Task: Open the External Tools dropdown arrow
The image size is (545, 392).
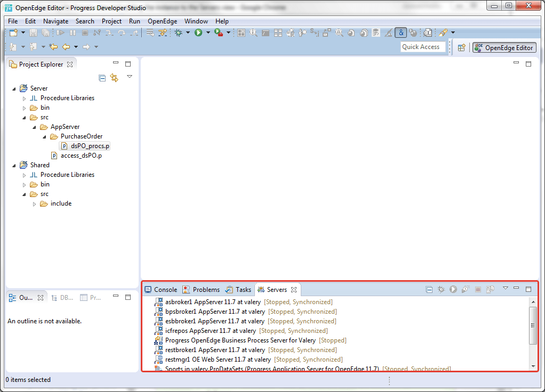Action: point(228,32)
